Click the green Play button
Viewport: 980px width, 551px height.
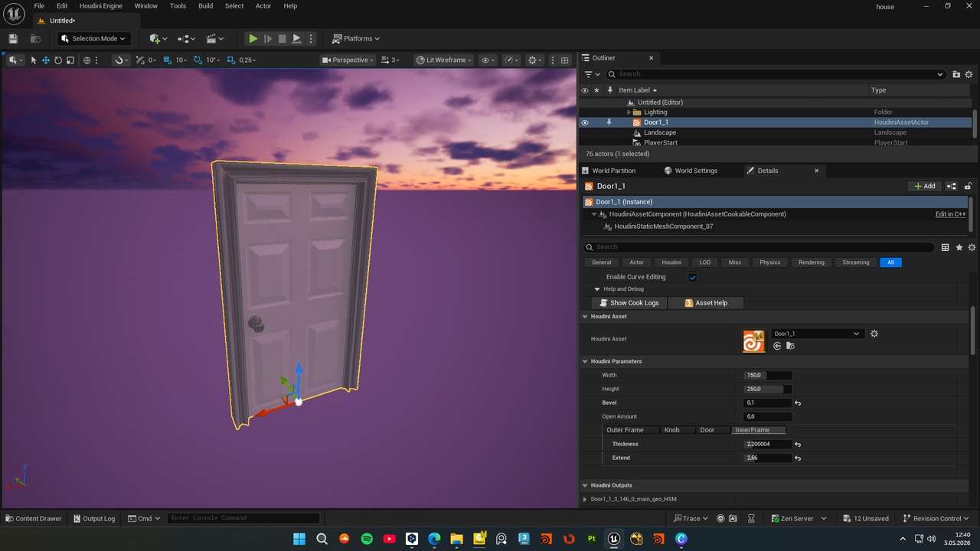(x=253, y=38)
